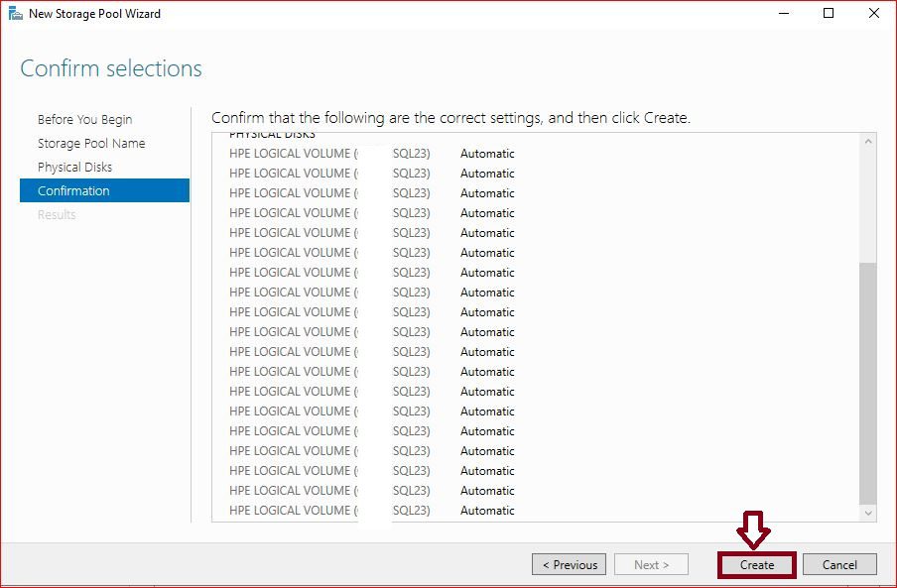This screenshot has height=588, width=897.
Task: Open the Storage Pool Name step
Action: (x=91, y=143)
